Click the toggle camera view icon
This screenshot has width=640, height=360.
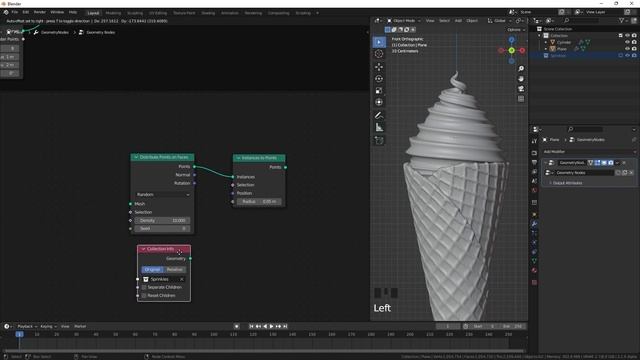click(521, 89)
